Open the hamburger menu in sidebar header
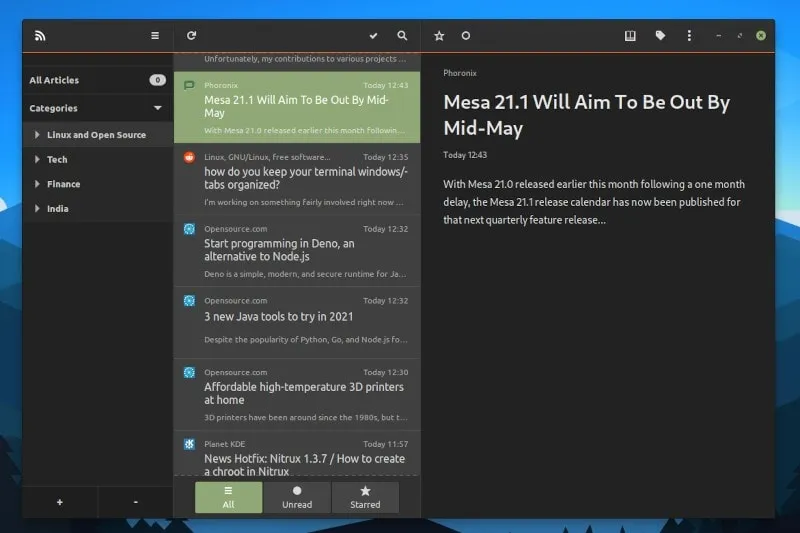Screen dimensions: 800x533 tap(155, 36)
